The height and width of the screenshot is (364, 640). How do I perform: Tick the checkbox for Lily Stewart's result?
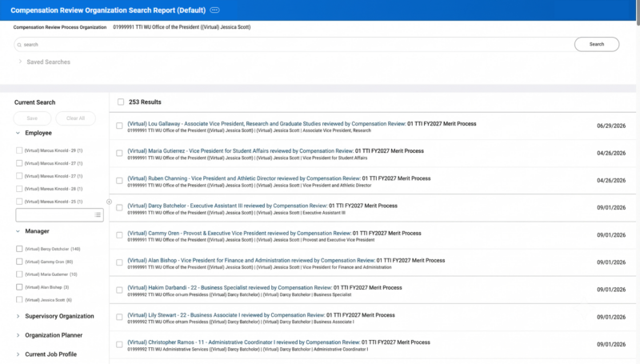[x=119, y=317]
